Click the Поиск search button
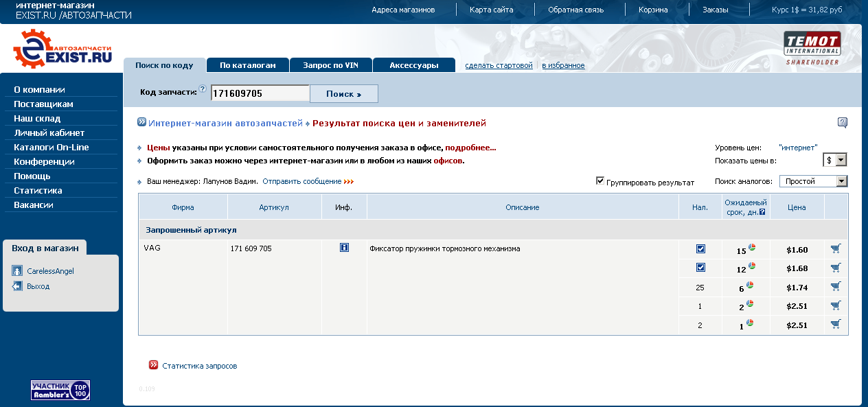Viewport: 868px width, 407px height. click(x=344, y=93)
